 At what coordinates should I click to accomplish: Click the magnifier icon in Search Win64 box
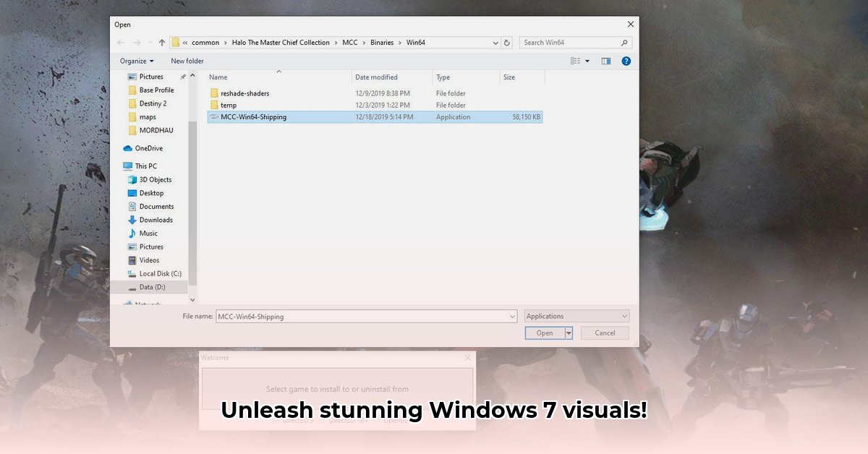point(624,42)
